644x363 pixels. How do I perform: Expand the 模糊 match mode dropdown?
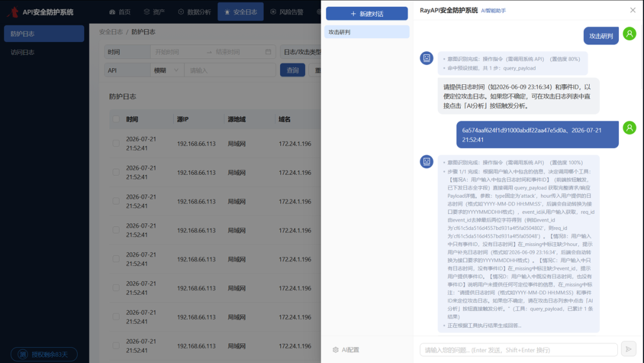[x=166, y=70]
